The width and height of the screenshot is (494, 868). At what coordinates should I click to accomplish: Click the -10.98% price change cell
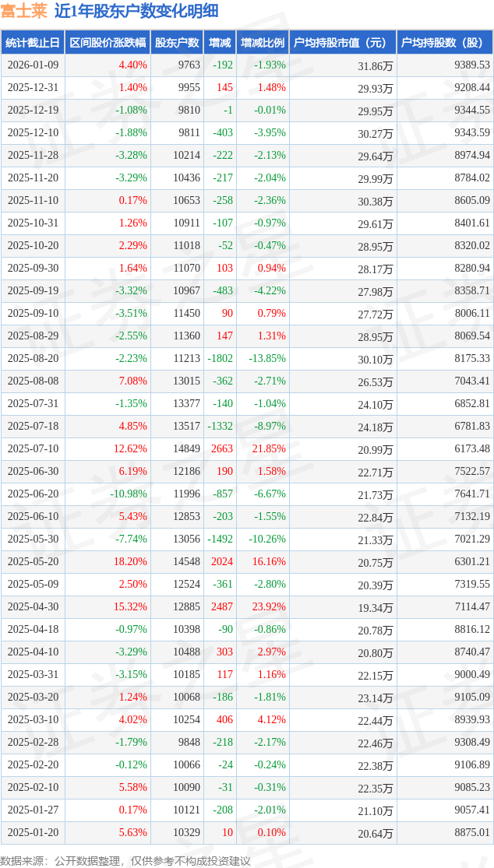pos(128,494)
